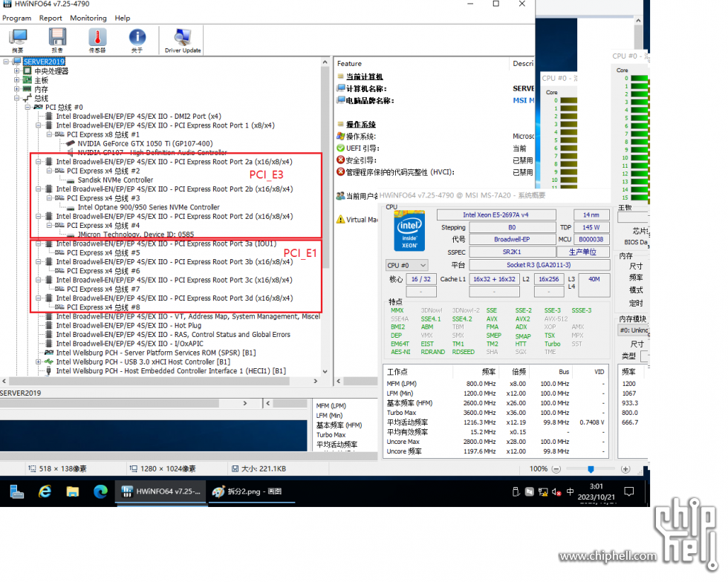Select the NVIDIA GeForce GTX 1050 Ti item
Image resolution: width=728 pixels, height=582 pixels.
click(145, 144)
